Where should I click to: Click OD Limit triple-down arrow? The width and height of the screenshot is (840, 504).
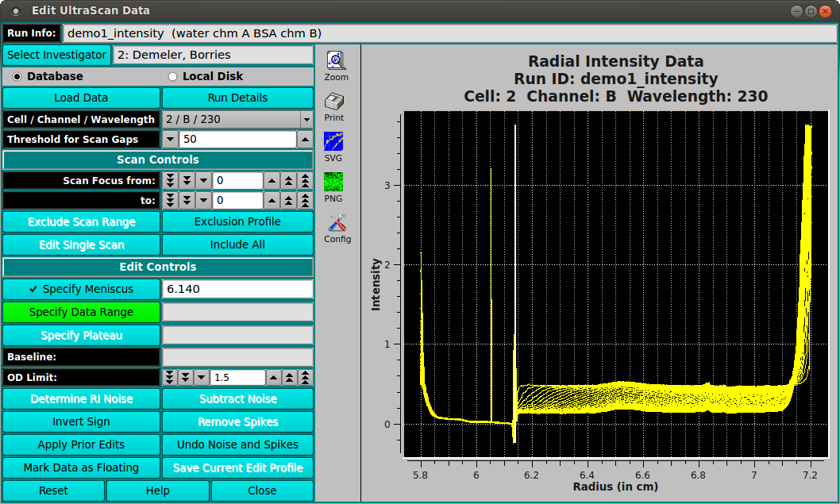tap(169, 378)
